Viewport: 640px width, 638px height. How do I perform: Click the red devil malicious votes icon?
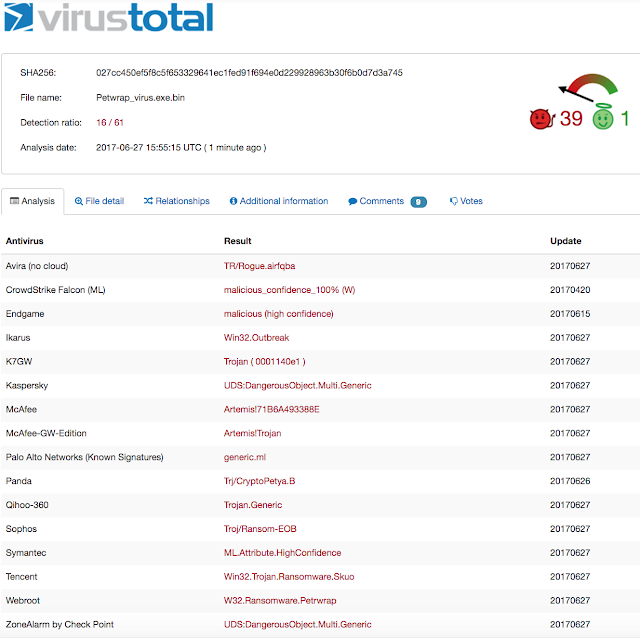click(542, 119)
